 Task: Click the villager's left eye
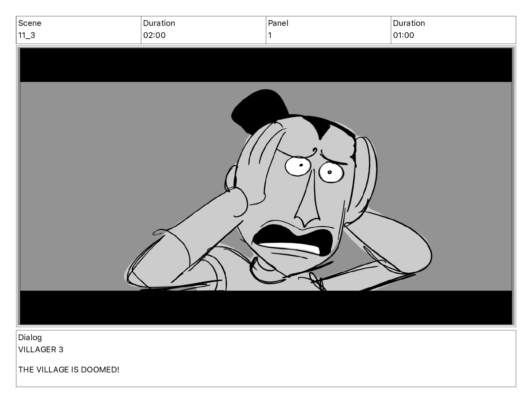pyautogui.click(x=298, y=166)
